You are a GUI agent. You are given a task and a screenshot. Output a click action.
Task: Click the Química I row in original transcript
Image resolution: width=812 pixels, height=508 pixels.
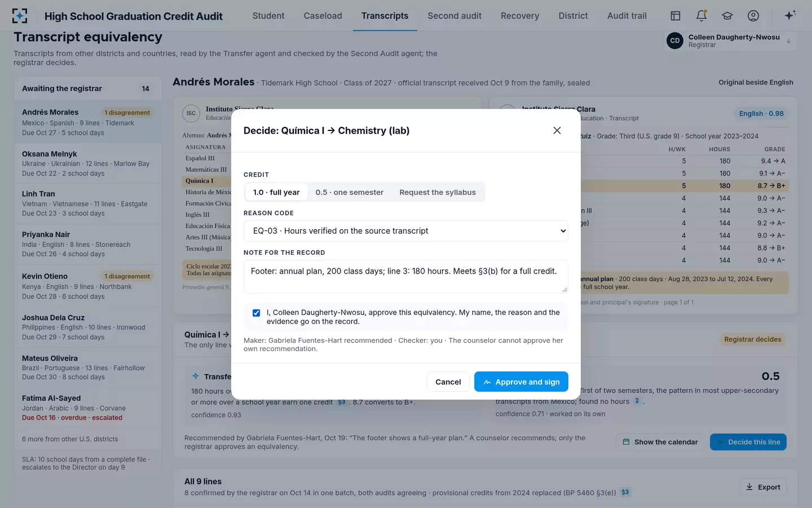point(207,181)
